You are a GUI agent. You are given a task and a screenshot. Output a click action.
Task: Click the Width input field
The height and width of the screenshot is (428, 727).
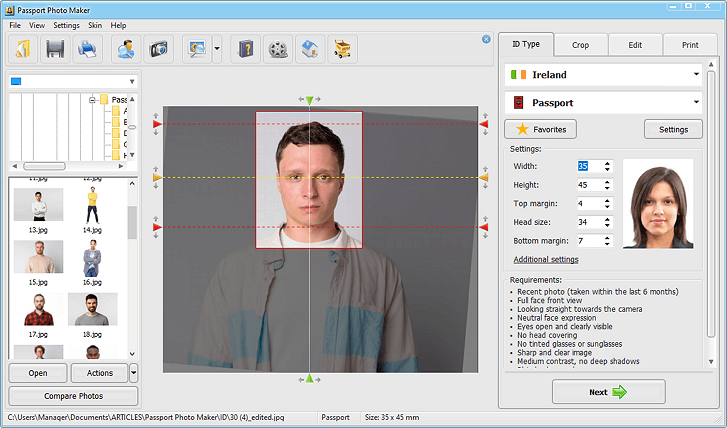click(589, 166)
